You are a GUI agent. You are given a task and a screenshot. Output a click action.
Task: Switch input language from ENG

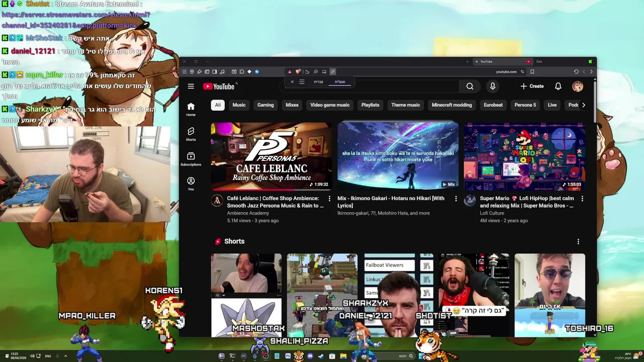(x=48, y=356)
